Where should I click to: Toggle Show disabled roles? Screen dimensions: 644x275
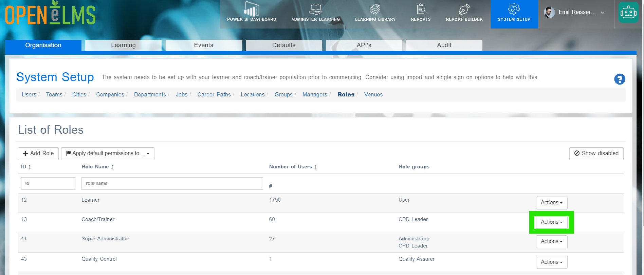[x=596, y=153]
